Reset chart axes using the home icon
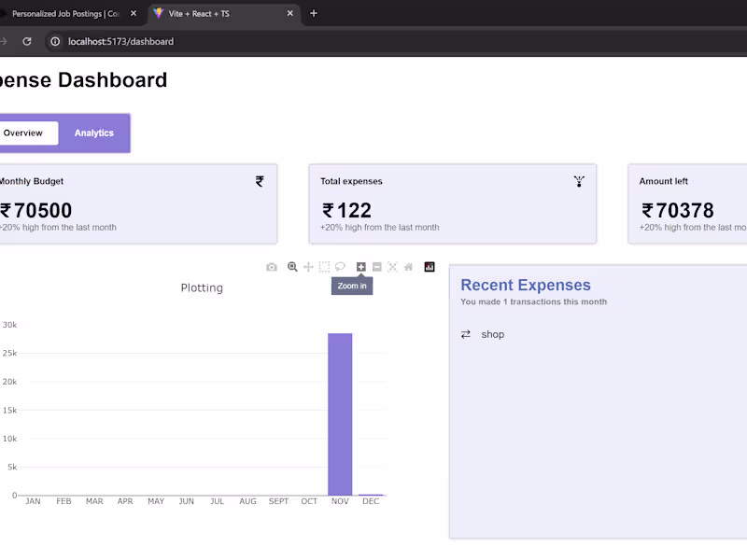Viewport: 747px width, 560px height. [x=409, y=266]
